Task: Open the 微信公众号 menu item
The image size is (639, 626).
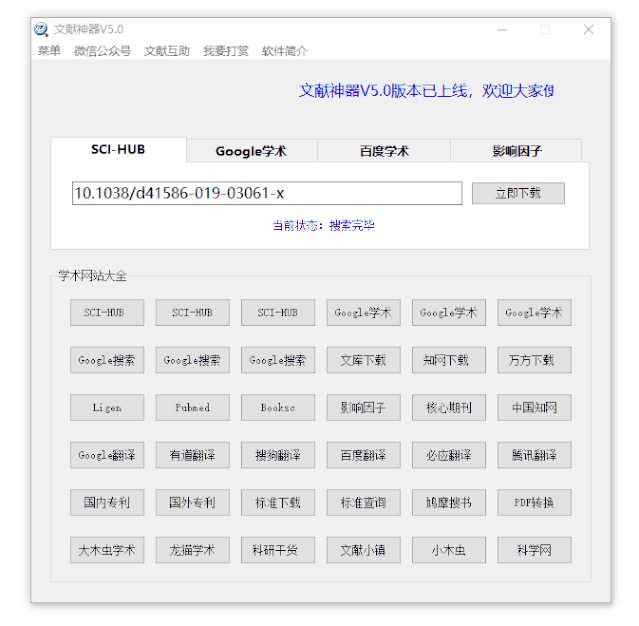Action: pyautogui.click(x=102, y=51)
